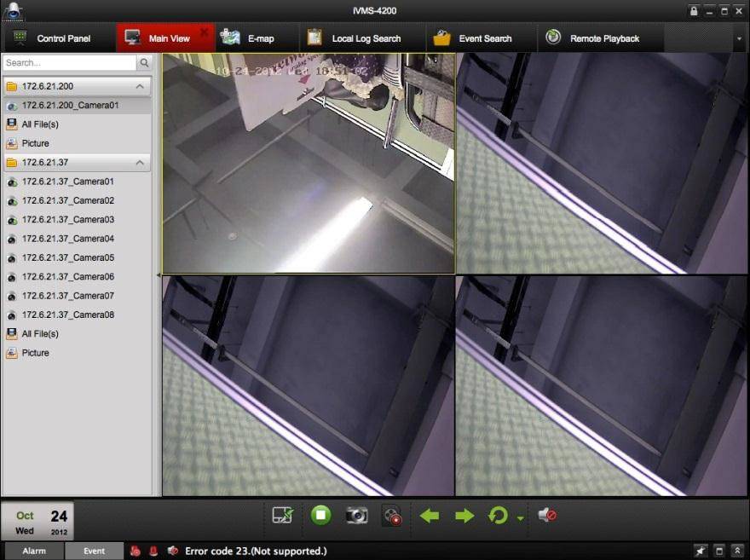Select 172.6.21.37_Camera05 in the device tree
This screenshot has width=750, height=560.
click(67, 257)
